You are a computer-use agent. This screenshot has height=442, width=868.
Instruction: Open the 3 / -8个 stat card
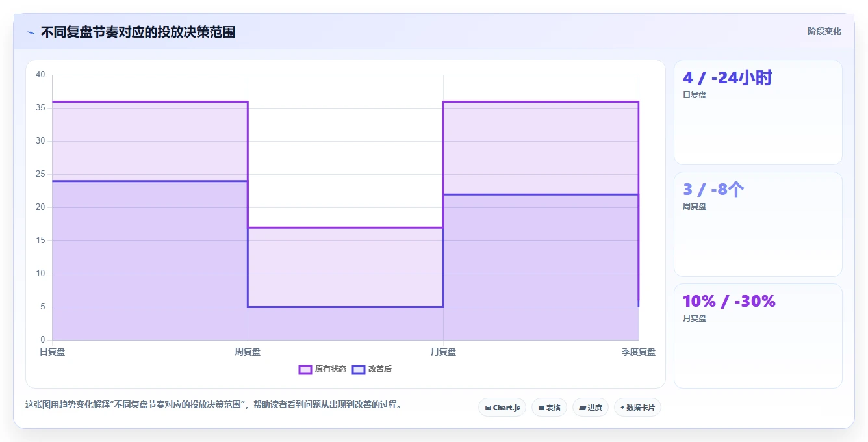(x=758, y=224)
